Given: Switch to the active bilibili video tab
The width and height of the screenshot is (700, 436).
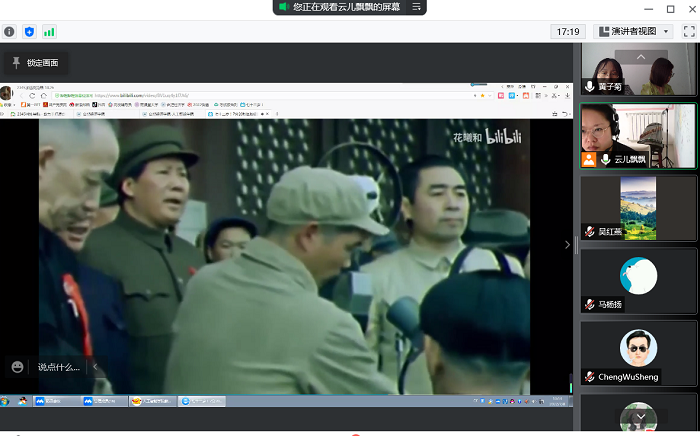Looking at the screenshot, I should point(236,114).
